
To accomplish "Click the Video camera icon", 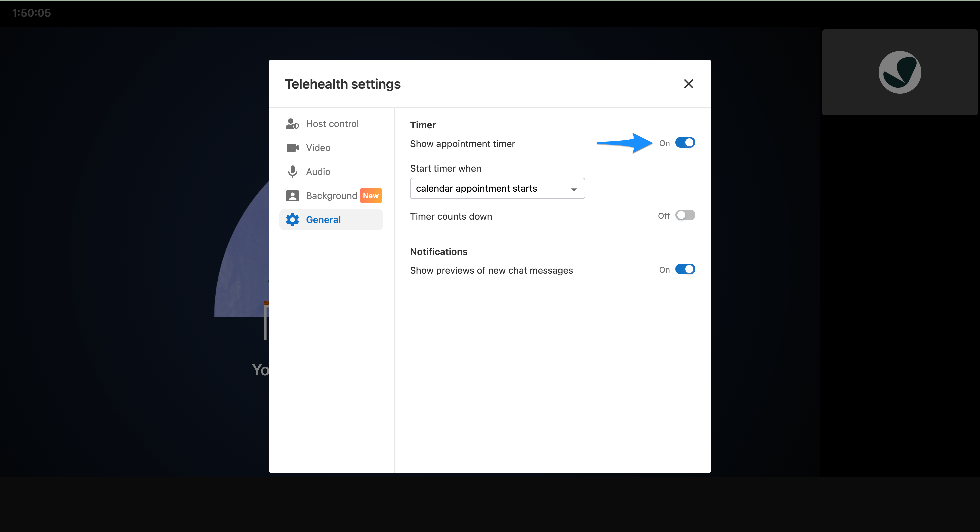I will coord(292,148).
